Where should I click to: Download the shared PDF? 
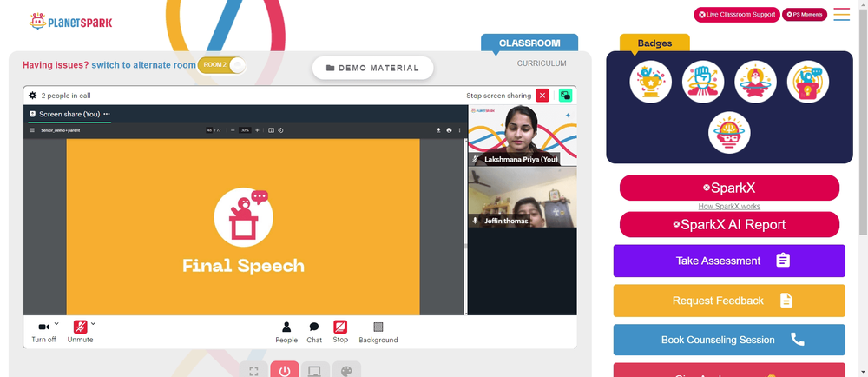click(438, 130)
